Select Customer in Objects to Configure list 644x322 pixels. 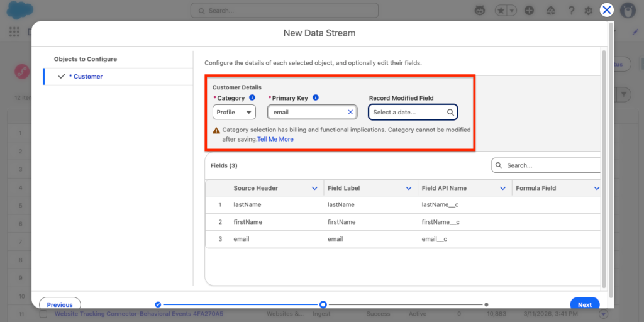pos(88,77)
